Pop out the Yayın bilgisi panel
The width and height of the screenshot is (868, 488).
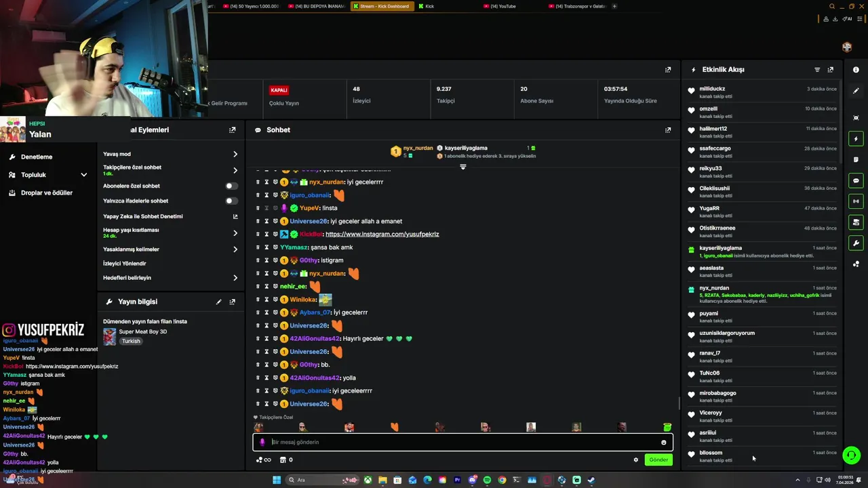[x=233, y=302]
